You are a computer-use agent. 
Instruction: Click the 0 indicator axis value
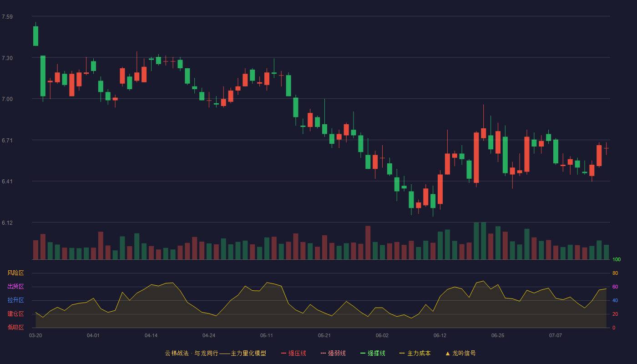point(614,328)
